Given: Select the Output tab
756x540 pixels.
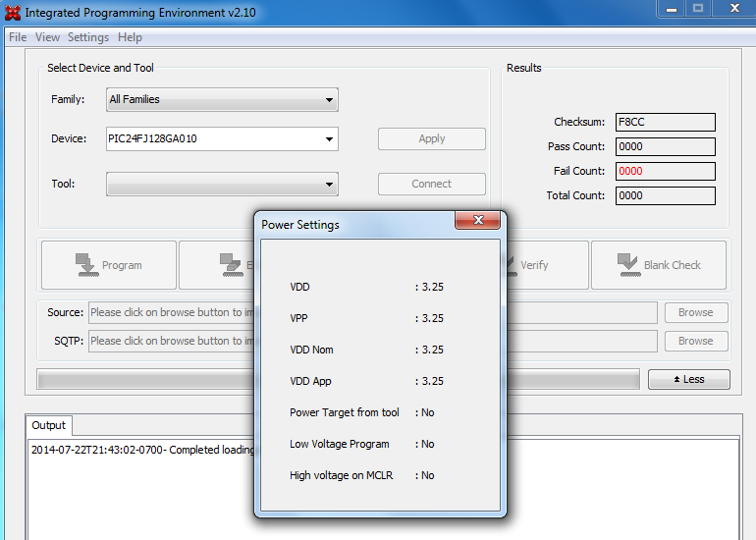Looking at the screenshot, I should 49,425.
